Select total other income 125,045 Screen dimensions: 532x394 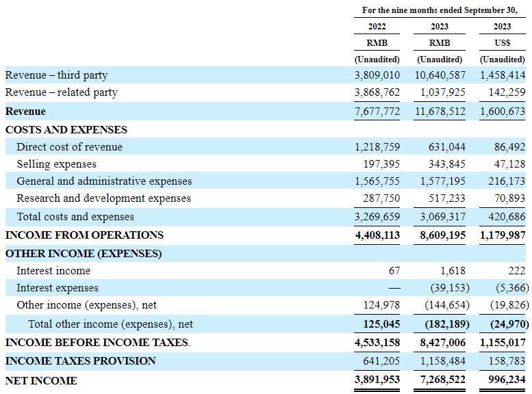coord(381,324)
